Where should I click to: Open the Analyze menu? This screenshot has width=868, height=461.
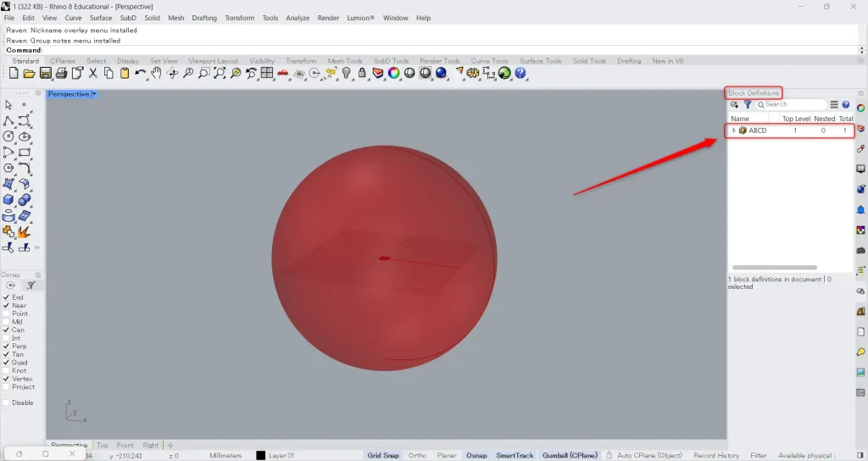coord(298,18)
